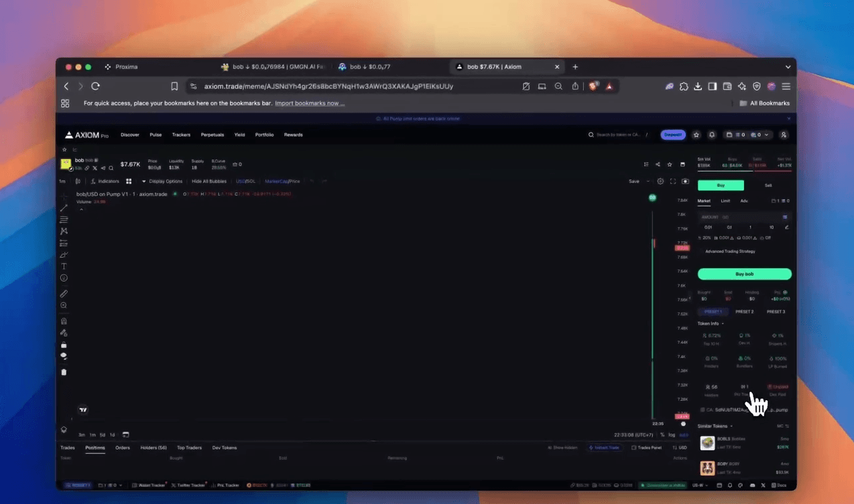Toggle the Trades Panel
854x504 pixels.
[647, 448]
